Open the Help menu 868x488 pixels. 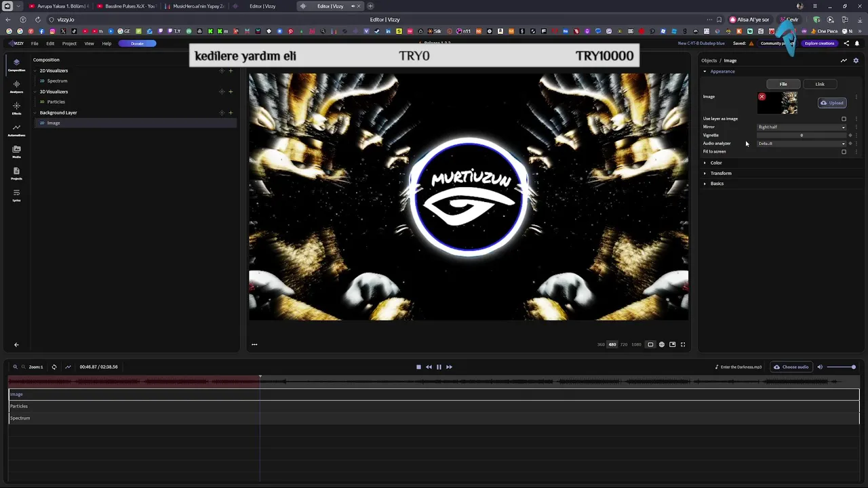(106, 43)
